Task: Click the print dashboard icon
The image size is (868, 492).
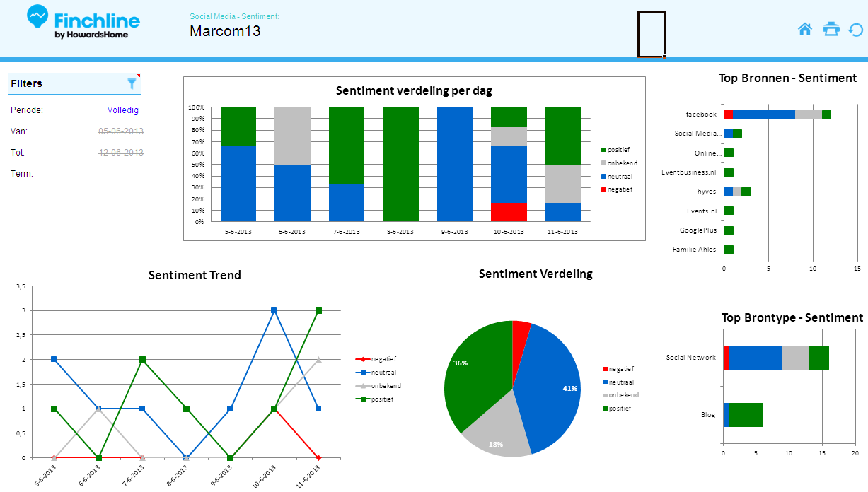Action: [831, 29]
